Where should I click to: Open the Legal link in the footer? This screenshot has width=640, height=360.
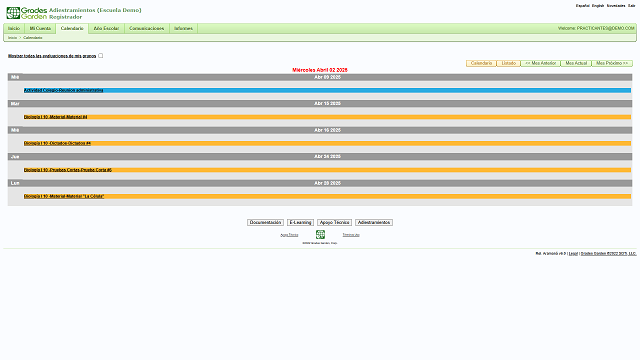point(573,253)
